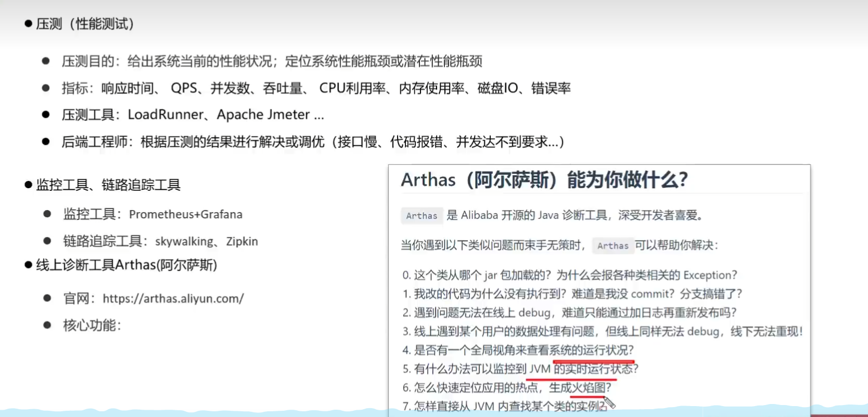Click the 'Prometheus+Grafana' line

pyautogui.click(x=152, y=214)
